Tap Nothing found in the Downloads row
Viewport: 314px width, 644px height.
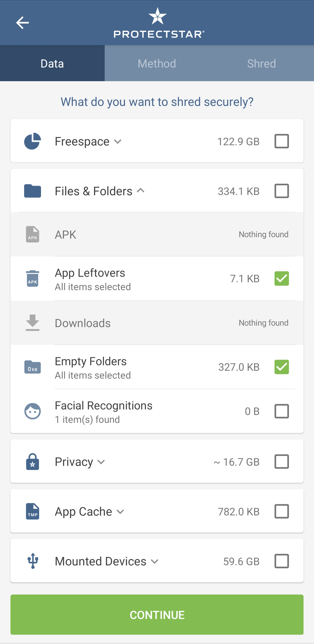coord(264,323)
